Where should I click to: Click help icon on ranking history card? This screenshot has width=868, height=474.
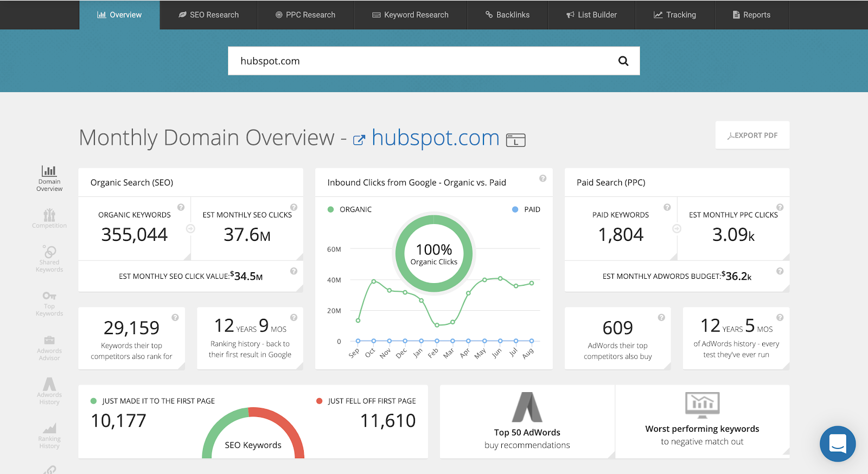point(293,318)
